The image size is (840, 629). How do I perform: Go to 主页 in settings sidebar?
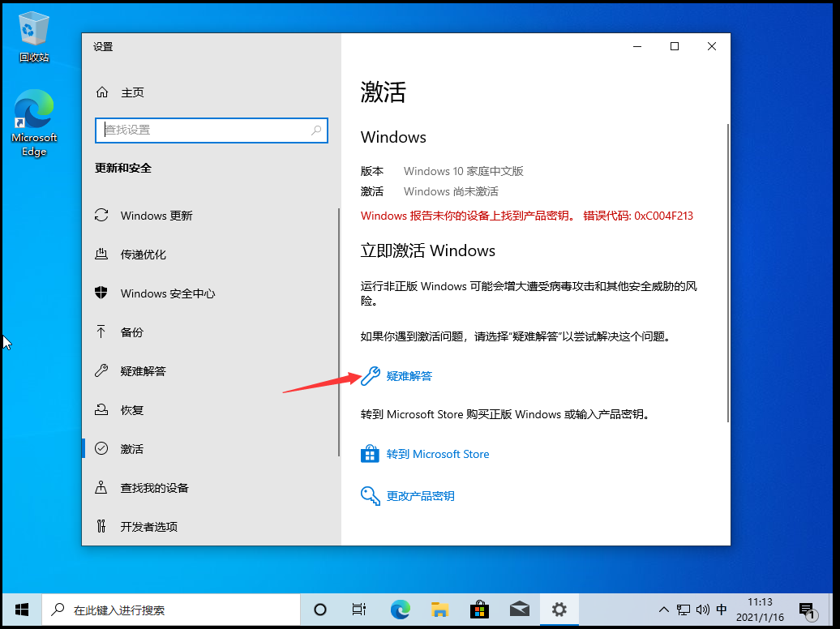click(x=211, y=92)
